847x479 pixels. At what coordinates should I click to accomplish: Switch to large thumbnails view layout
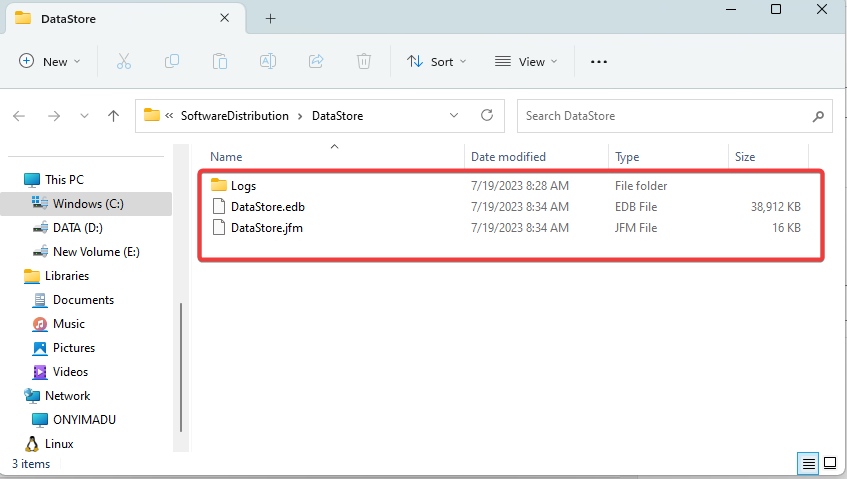click(x=830, y=463)
